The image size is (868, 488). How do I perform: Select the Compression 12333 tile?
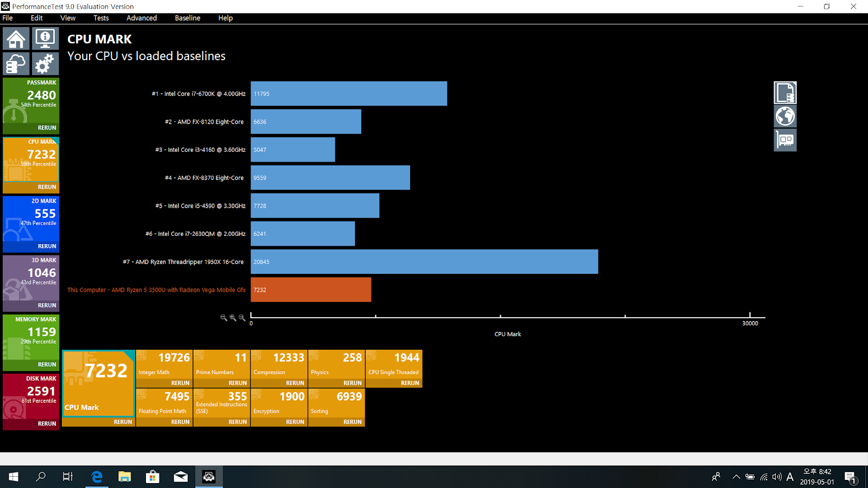point(279,364)
